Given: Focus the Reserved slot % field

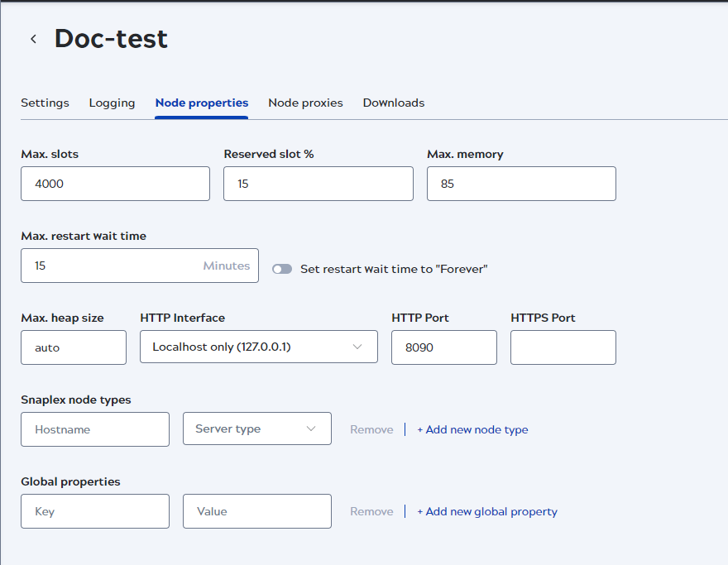Looking at the screenshot, I should click(318, 184).
